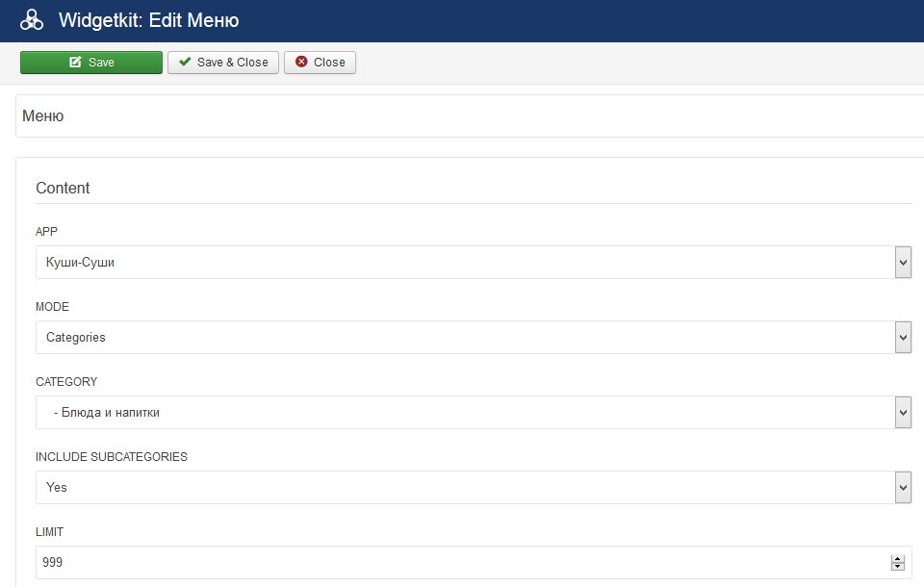924x587 pixels.
Task: Open the MODE dropdown showing Categories
Action: point(462,338)
